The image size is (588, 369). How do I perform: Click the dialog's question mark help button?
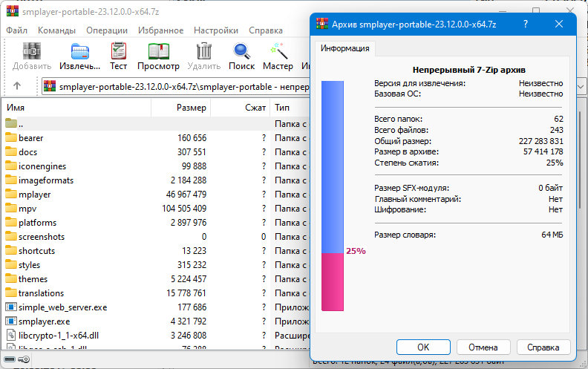pyautogui.click(x=526, y=24)
